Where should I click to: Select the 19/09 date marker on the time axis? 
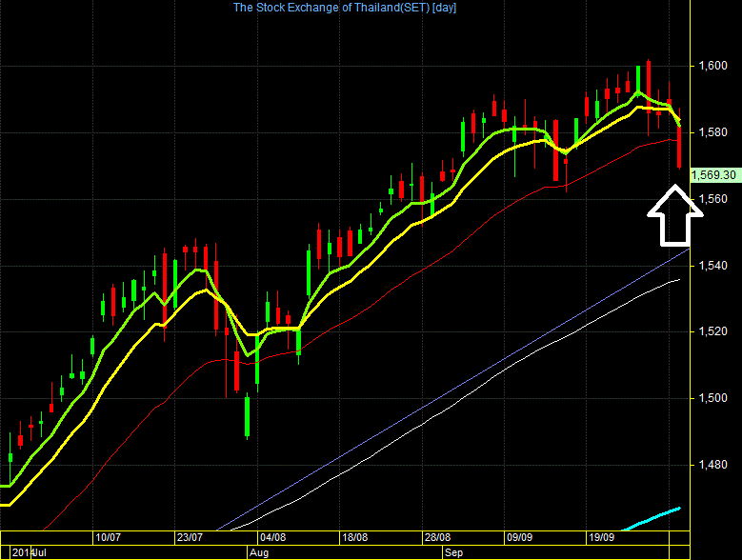601,537
